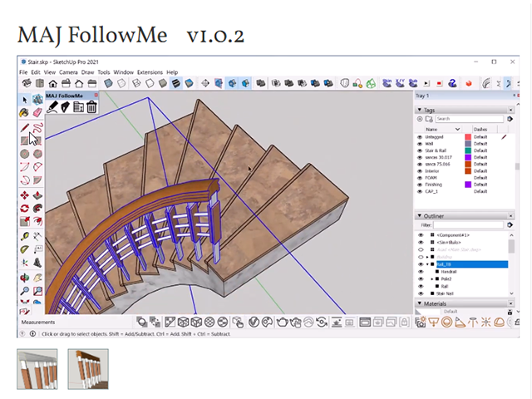This screenshot has height=399, width=532.
Task: Click Stair & Rail teal color swatch
Action: [468, 150]
